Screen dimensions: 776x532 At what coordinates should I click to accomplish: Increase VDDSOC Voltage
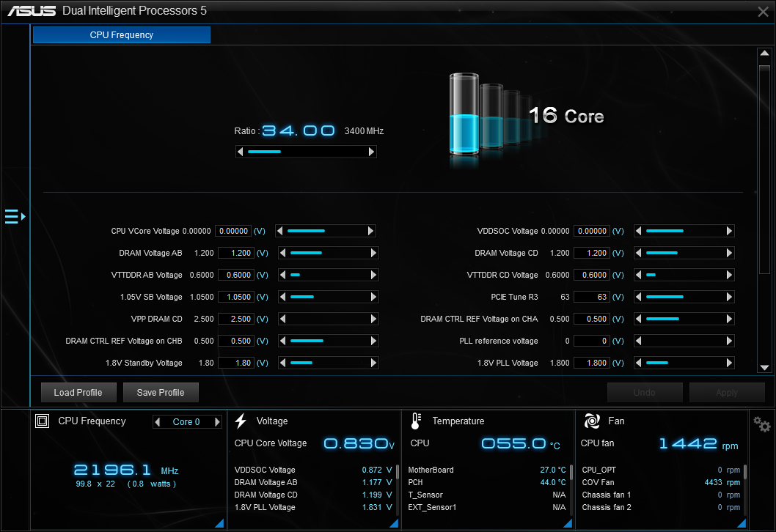pos(729,231)
